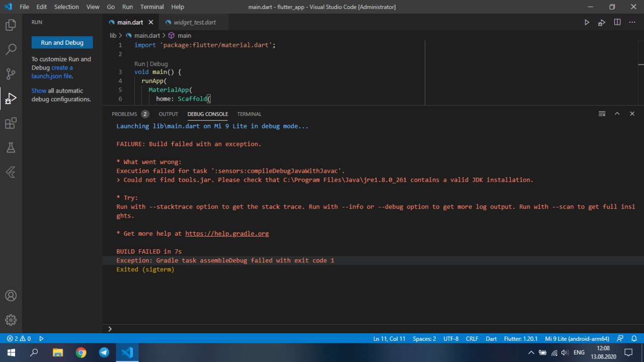Open More Actions ellipsis in editor toolbar
This screenshot has width=644, height=362.
click(x=632, y=22)
